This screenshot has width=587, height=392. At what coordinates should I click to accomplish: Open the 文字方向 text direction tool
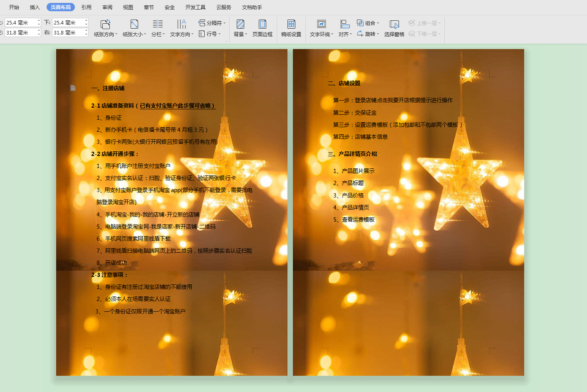pyautogui.click(x=182, y=28)
